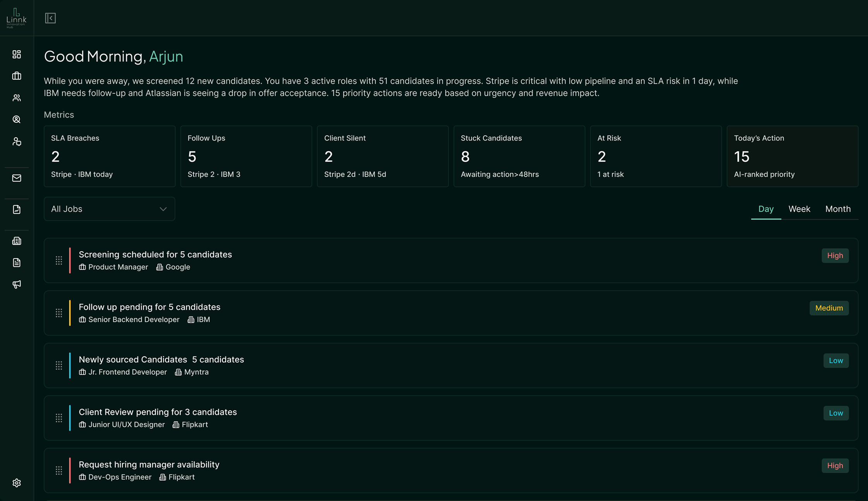868x501 pixels.
Task: Click the High badge on Request hiring manager row
Action: (x=835, y=466)
